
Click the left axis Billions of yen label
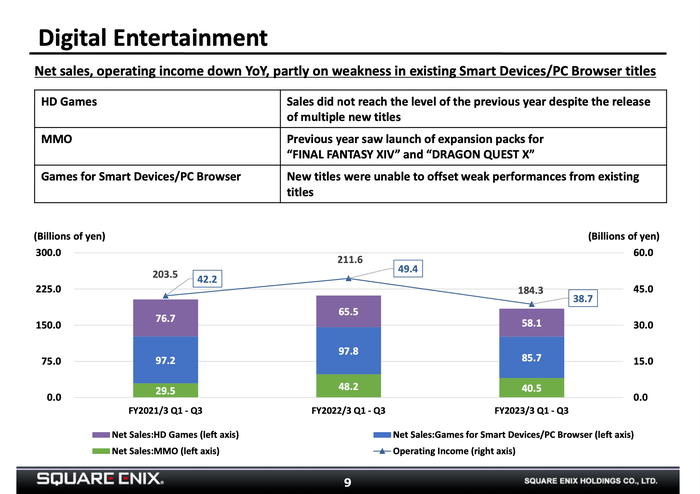tap(69, 236)
